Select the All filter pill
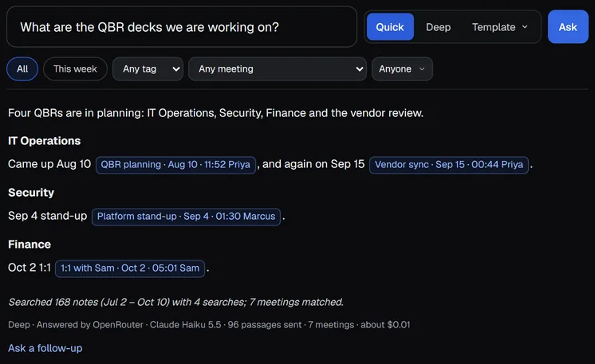This screenshot has width=595, height=364. pyautogui.click(x=22, y=69)
